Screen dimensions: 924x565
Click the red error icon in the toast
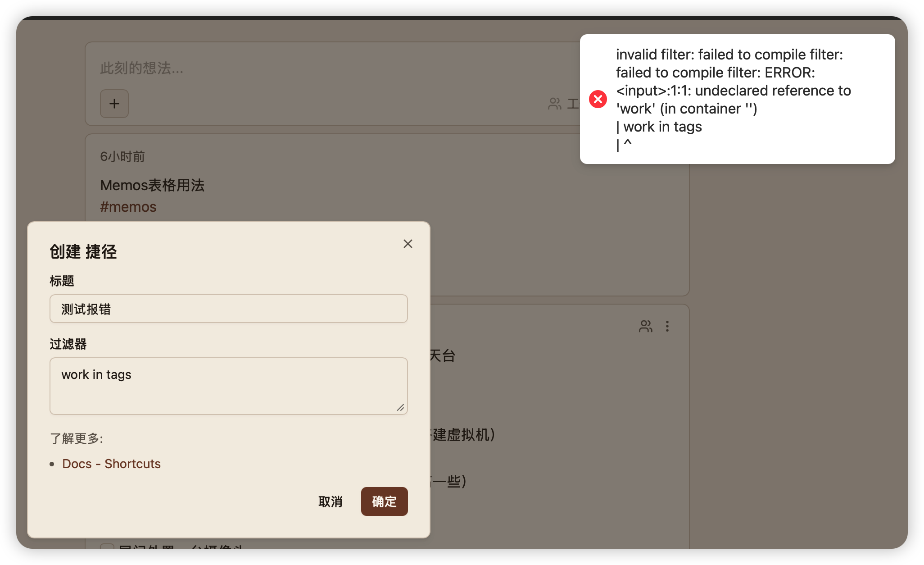598,99
